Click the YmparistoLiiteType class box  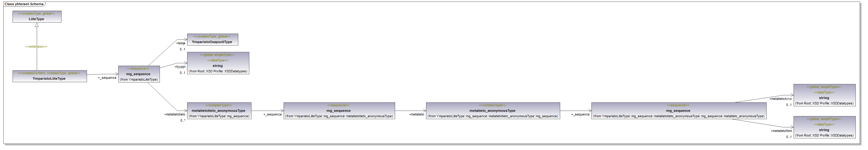[50, 76]
